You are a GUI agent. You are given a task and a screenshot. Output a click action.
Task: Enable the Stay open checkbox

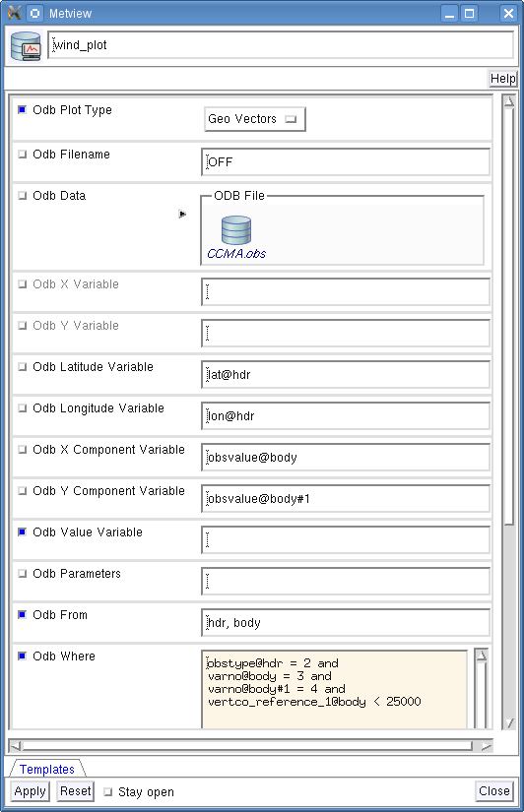(107, 791)
